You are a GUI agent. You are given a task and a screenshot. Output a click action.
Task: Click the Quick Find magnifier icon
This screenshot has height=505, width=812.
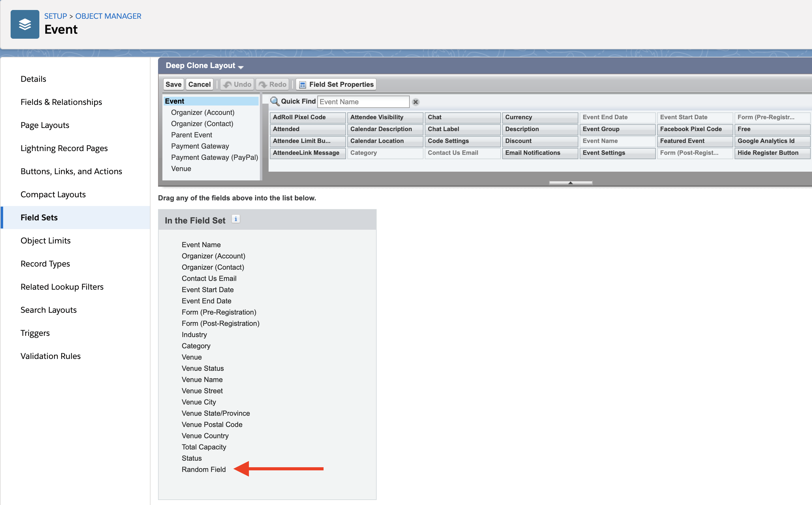[274, 101]
